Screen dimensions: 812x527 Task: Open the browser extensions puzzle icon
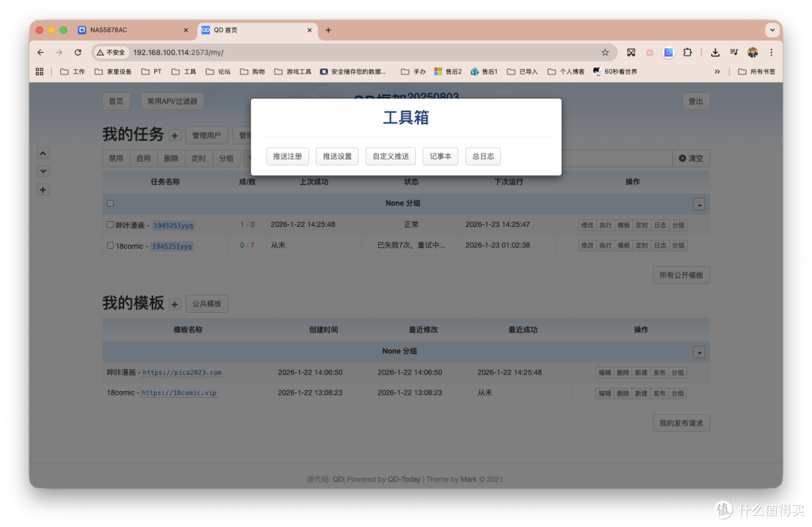[x=687, y=53]
